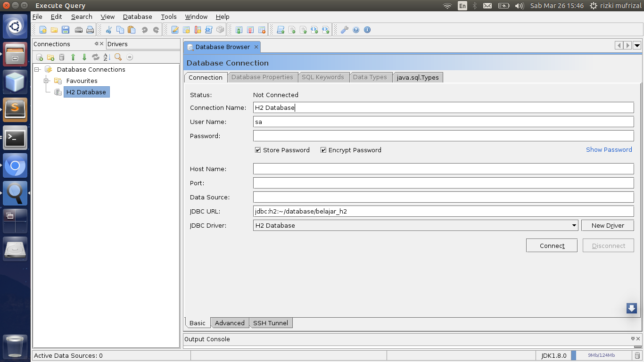
Task: Open the Database menu
Action: click(137, 16)
